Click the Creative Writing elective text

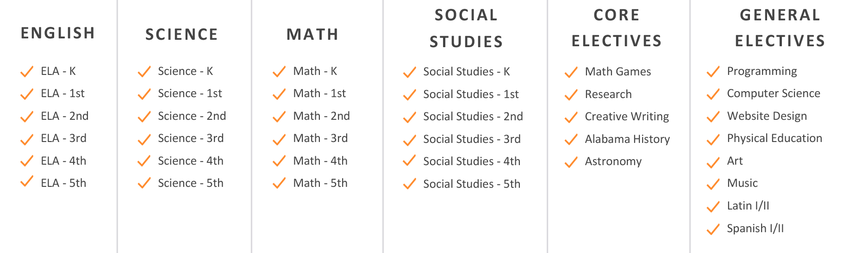(x=626, y=117)
